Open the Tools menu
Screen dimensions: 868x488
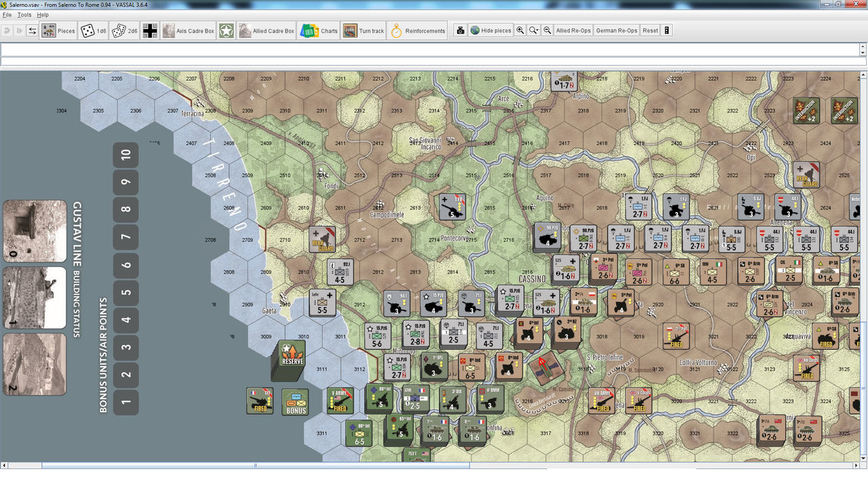[x=24, y=15]
